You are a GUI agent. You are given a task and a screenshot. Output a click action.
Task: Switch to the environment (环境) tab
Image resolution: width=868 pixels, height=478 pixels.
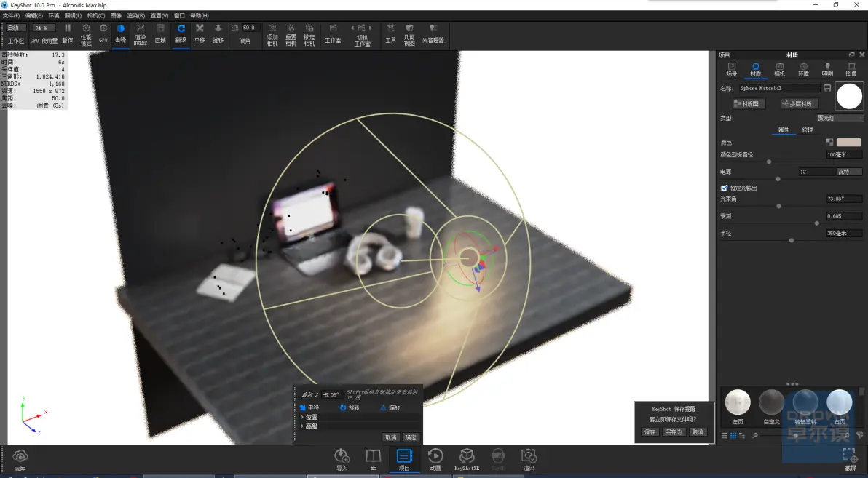pos(803,70)
